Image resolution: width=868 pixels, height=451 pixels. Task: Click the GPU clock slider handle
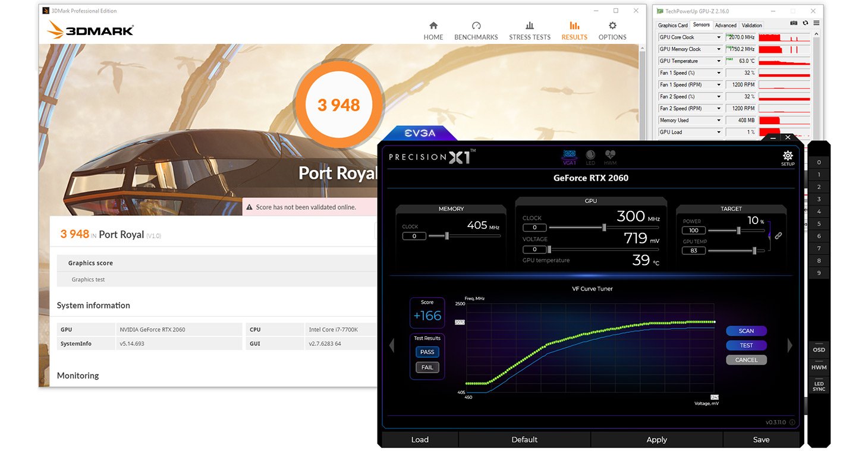pyautogui.click(x=604, y=228)
